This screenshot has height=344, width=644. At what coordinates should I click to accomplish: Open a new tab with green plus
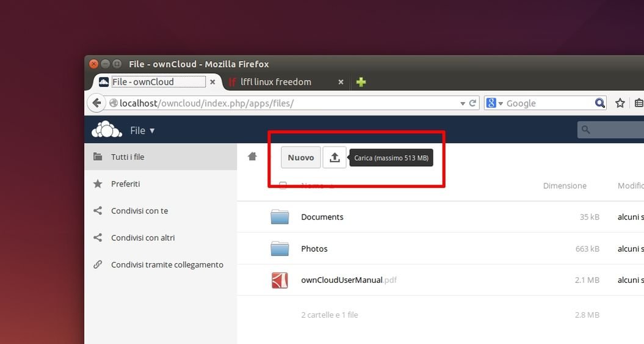point(361,82)
